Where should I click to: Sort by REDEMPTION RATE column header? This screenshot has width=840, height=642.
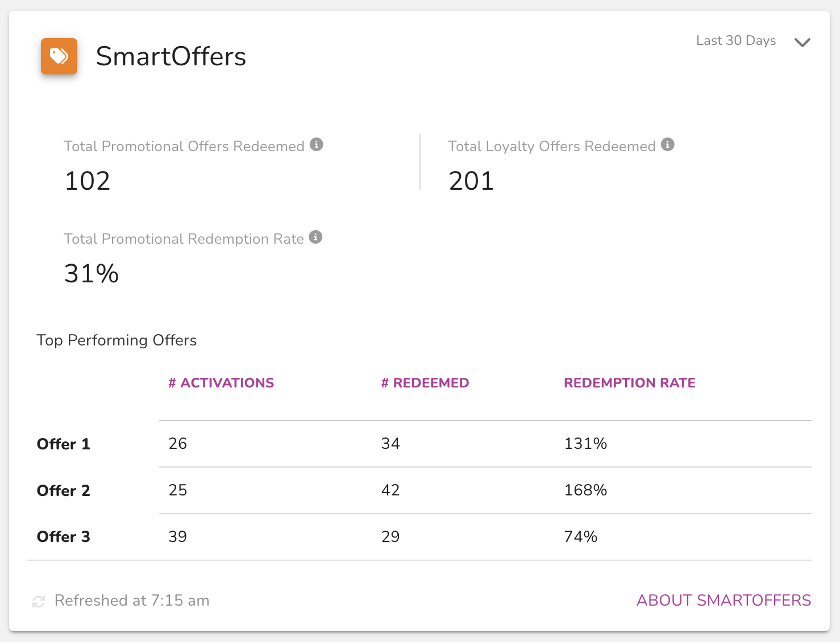click(x=630, y=383)
